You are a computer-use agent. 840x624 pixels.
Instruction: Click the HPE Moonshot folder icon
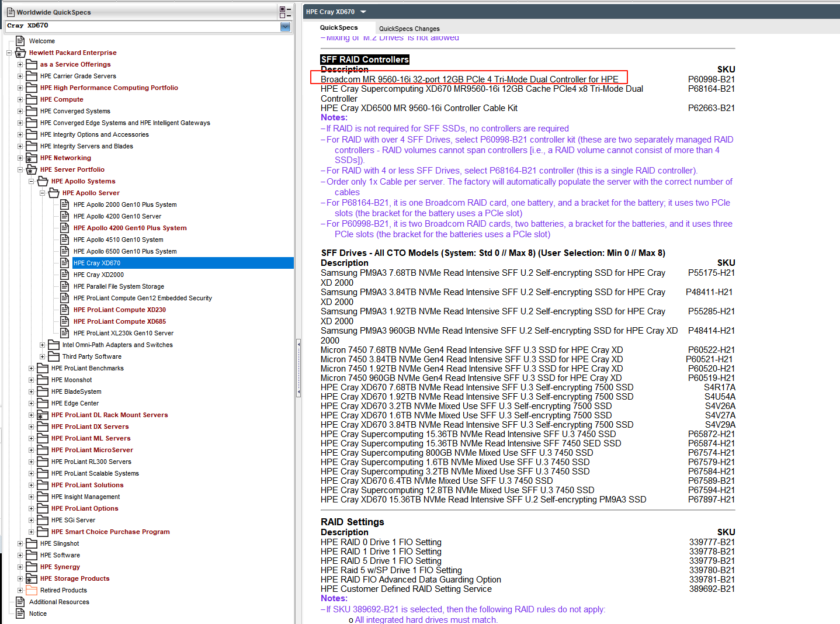[x=43, y=380]
